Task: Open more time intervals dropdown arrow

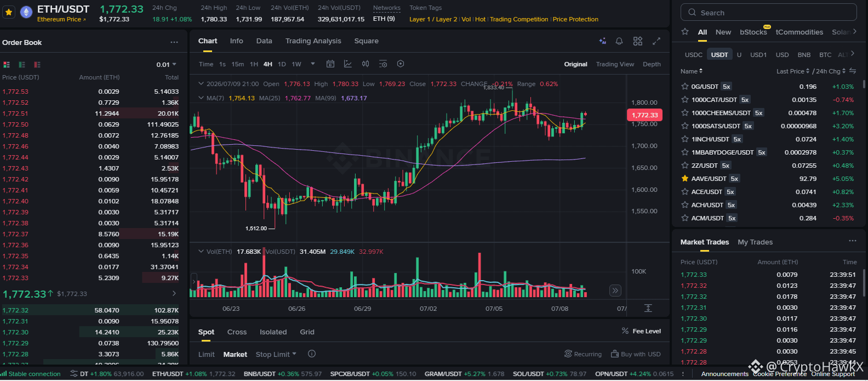Action: coord(313,64)
